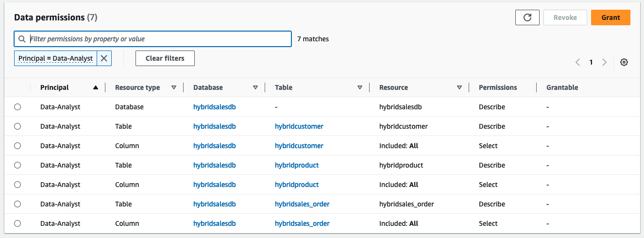The image size is (644, 238).
Task: Go to next page of results
Action: (604, 62)
